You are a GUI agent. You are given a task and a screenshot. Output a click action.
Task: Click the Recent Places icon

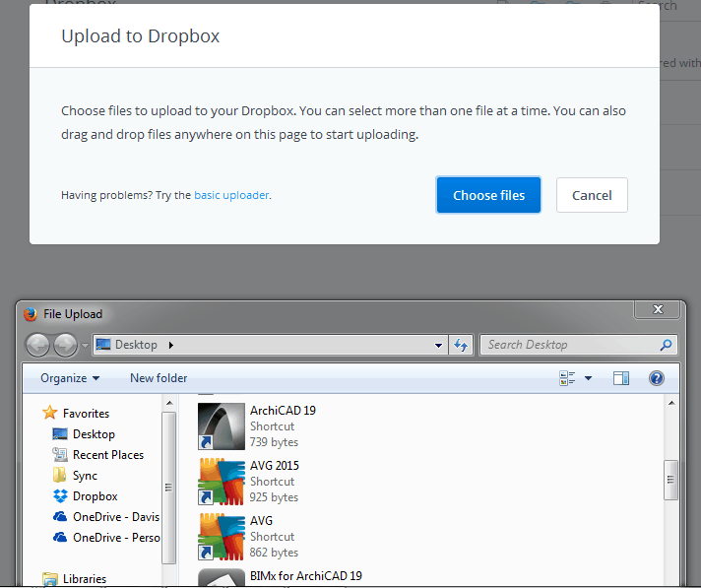(59, 454)
